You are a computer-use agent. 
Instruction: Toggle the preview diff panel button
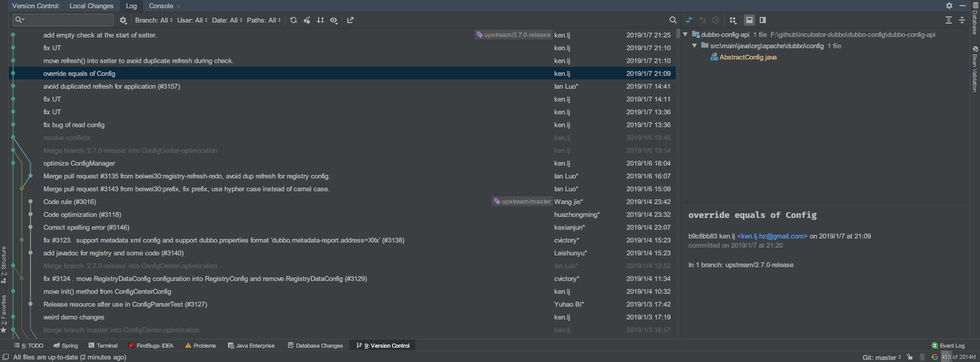coord(763,20)
